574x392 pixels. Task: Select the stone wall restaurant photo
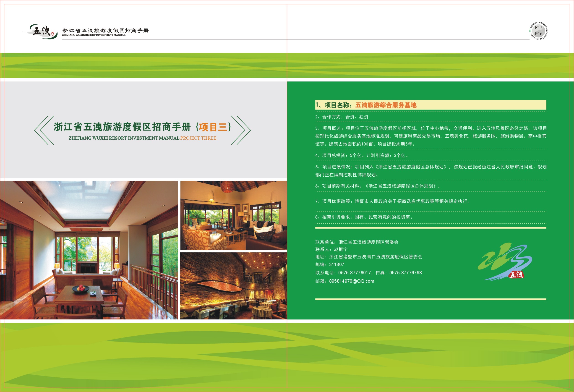click(233, 286)
